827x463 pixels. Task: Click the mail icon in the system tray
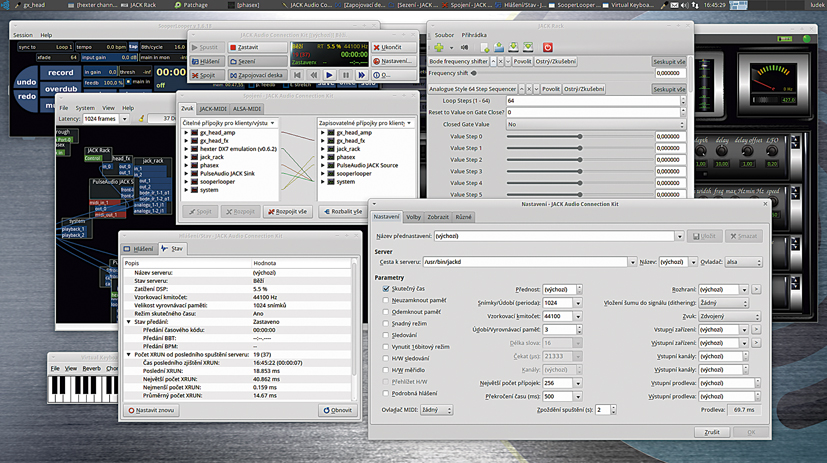[675, 5]
